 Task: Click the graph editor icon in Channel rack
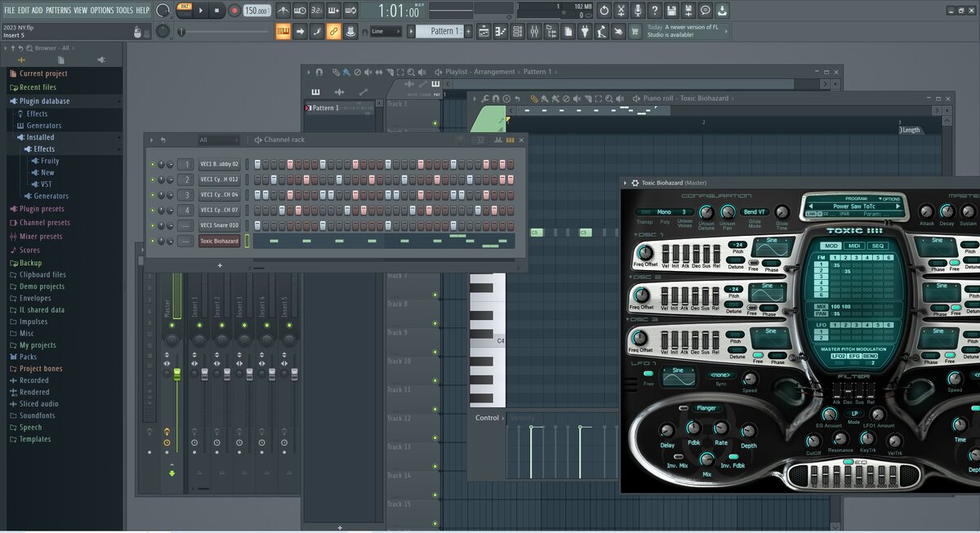[x=500, y=140]
